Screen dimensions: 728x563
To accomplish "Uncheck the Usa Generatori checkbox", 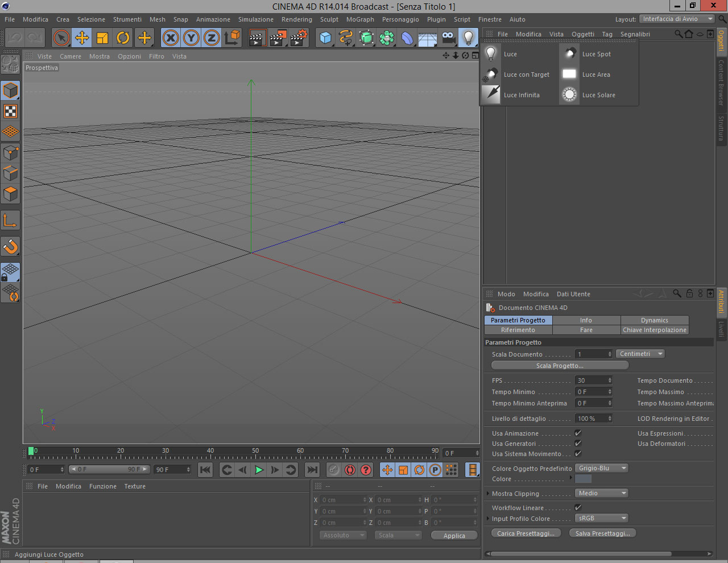I will [x=578, y=444].
